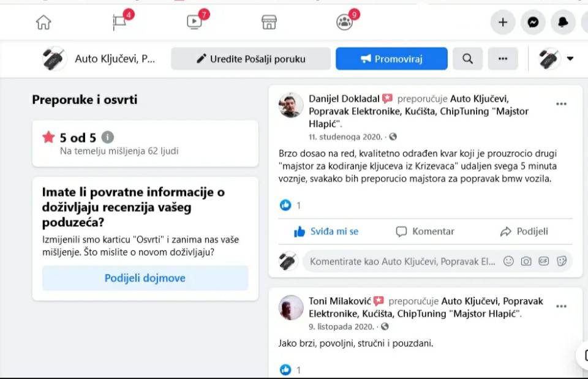The image size is (588, 379).
Task: Open the page link in Toni's recommendation
Action: 426,307
